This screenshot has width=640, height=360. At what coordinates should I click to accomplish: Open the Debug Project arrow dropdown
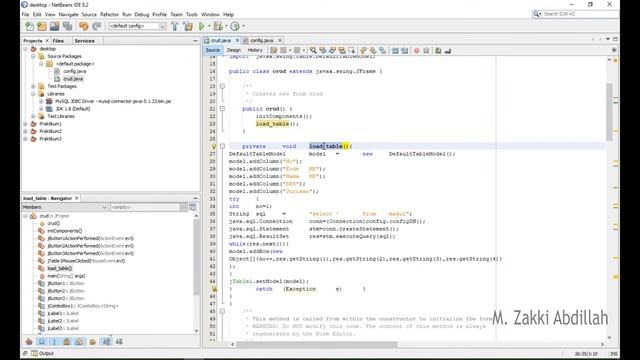(226, 26)
